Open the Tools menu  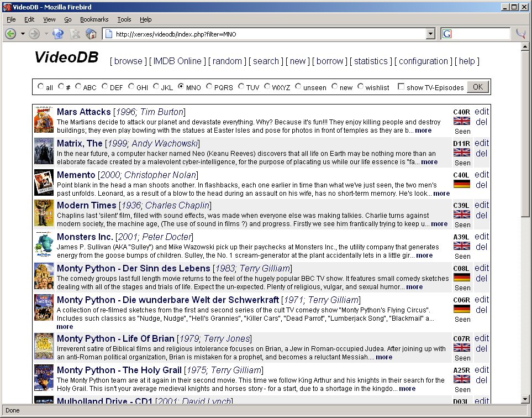coord(124,19)
